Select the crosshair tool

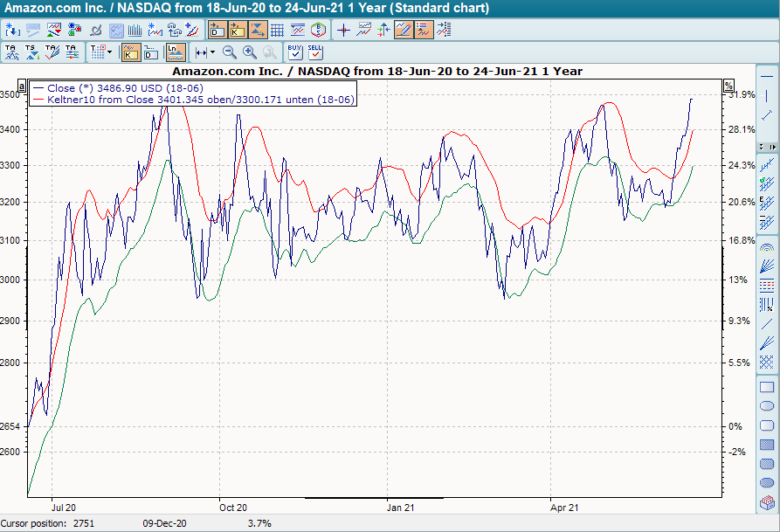(342, 30)
